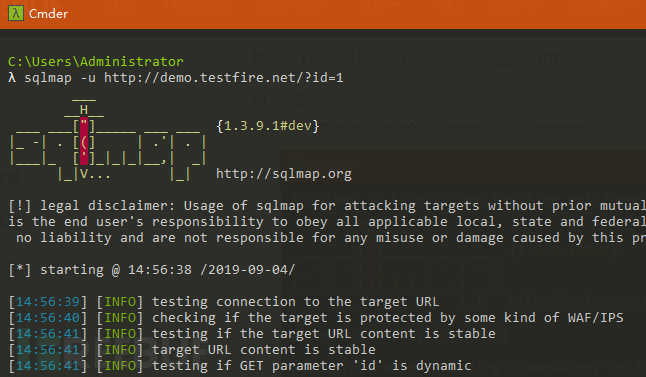
Task: Click the [*] starting marker
Action: click(20, 270)
